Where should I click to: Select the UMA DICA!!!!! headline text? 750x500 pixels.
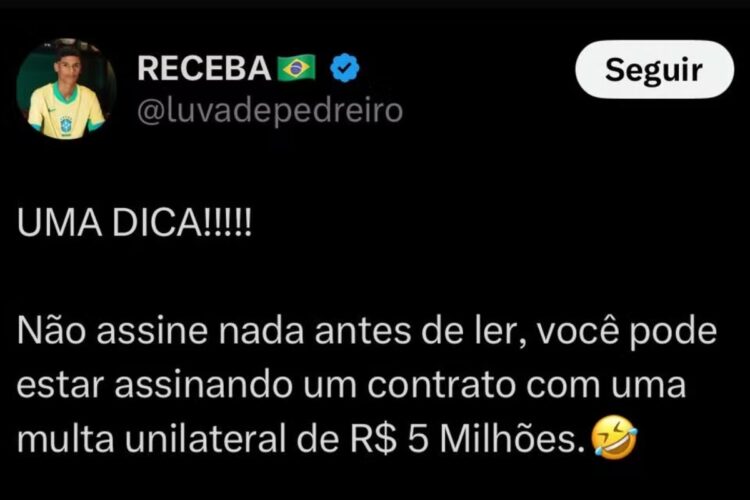coord(134,223)
